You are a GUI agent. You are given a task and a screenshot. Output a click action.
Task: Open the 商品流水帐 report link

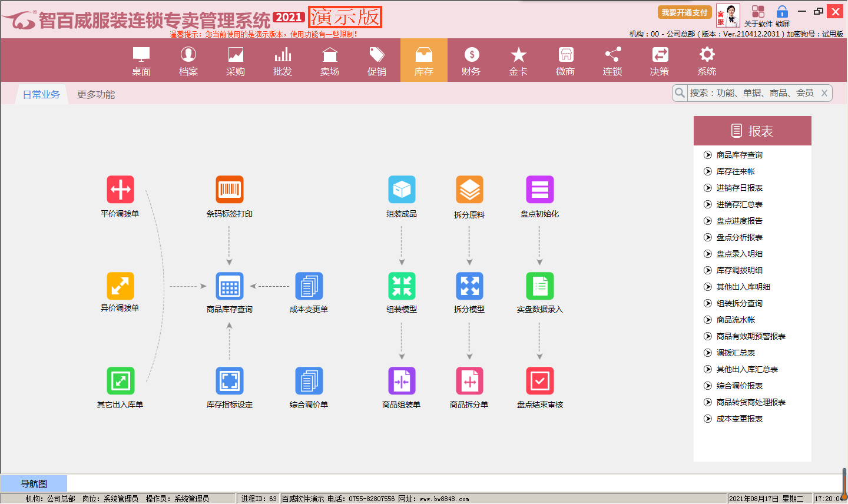736,320
